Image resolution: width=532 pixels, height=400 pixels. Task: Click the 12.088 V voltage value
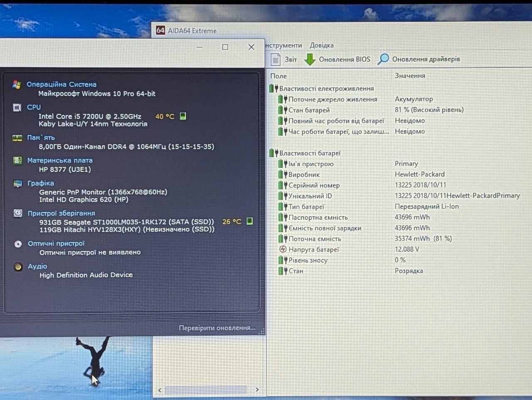click(x=407, y=249)
